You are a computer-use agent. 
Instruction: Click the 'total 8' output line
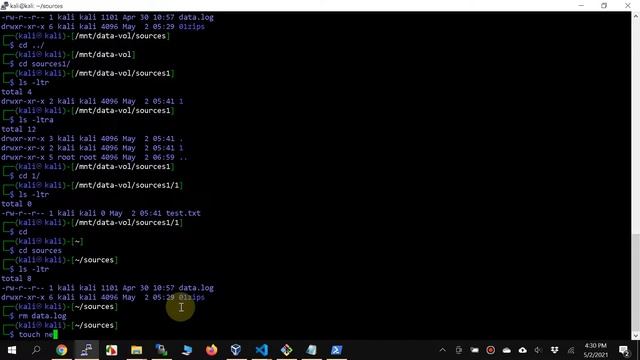pos(16,278)
